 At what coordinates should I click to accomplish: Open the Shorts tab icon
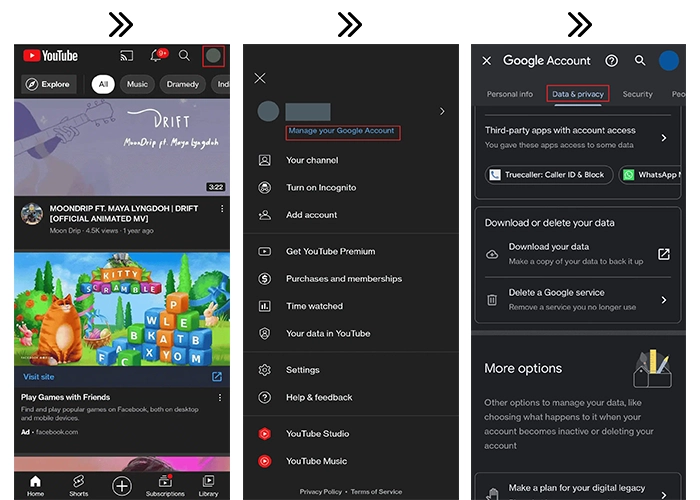tap(78, 485)
